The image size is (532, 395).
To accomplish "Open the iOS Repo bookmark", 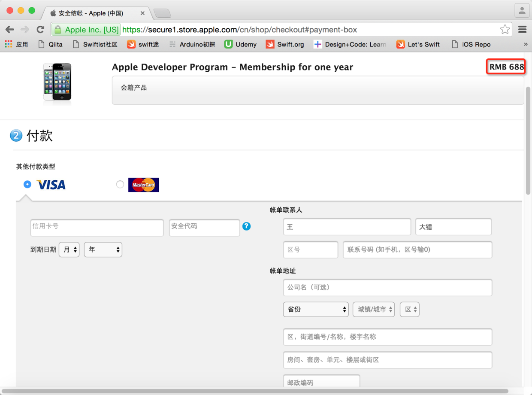I will (471, 44).
